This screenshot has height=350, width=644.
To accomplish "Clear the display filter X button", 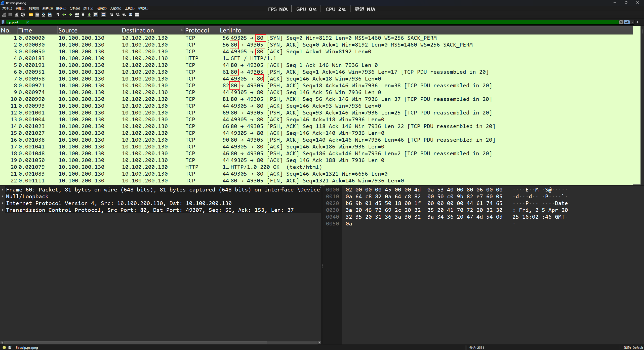I will (x=621, y=22).
